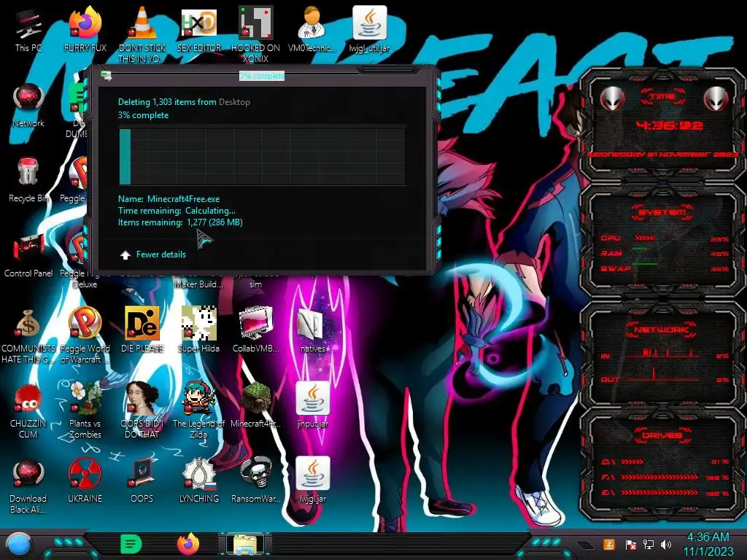Click the Desktop link in delete dialog
The width and height of the screenshot is (747, 560).
tap(234, 102)
